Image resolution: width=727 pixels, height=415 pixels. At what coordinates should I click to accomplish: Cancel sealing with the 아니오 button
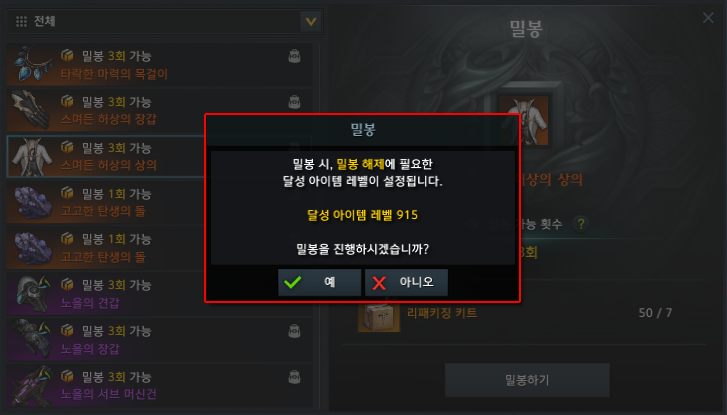(x=406, y=282)
